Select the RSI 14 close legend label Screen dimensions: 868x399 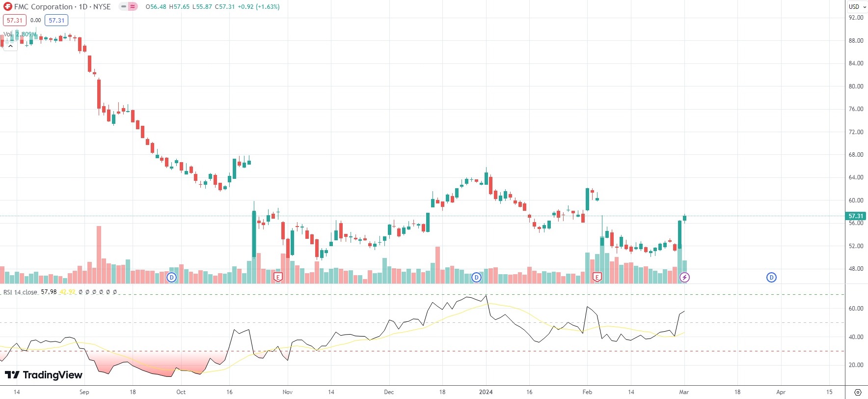[x=20, y=292]
